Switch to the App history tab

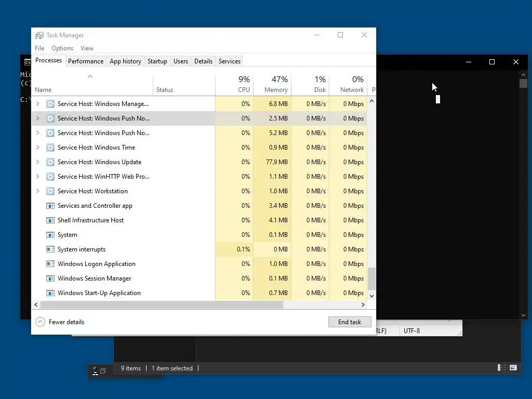click(125, 61)
